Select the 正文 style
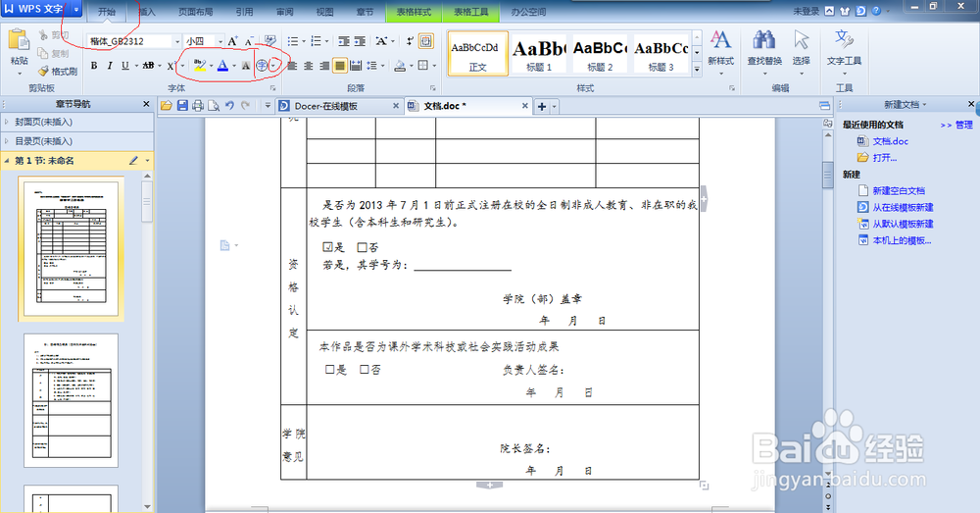 pyautogui.click(x=478, y=54)
